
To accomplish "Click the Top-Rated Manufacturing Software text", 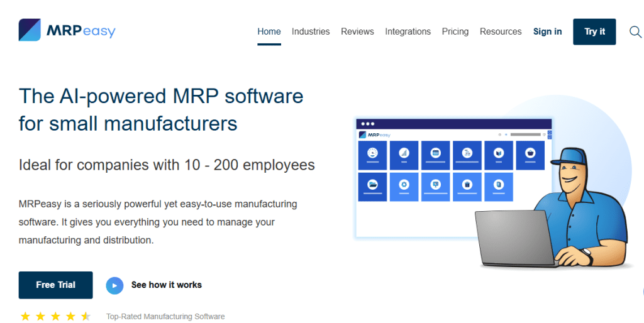I will coord(165,317).
